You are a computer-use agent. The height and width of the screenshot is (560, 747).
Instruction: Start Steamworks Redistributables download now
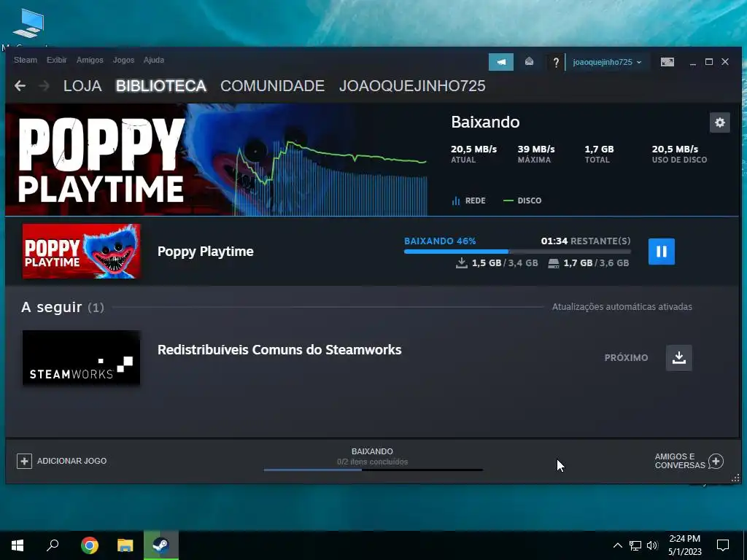pos(679,357)
